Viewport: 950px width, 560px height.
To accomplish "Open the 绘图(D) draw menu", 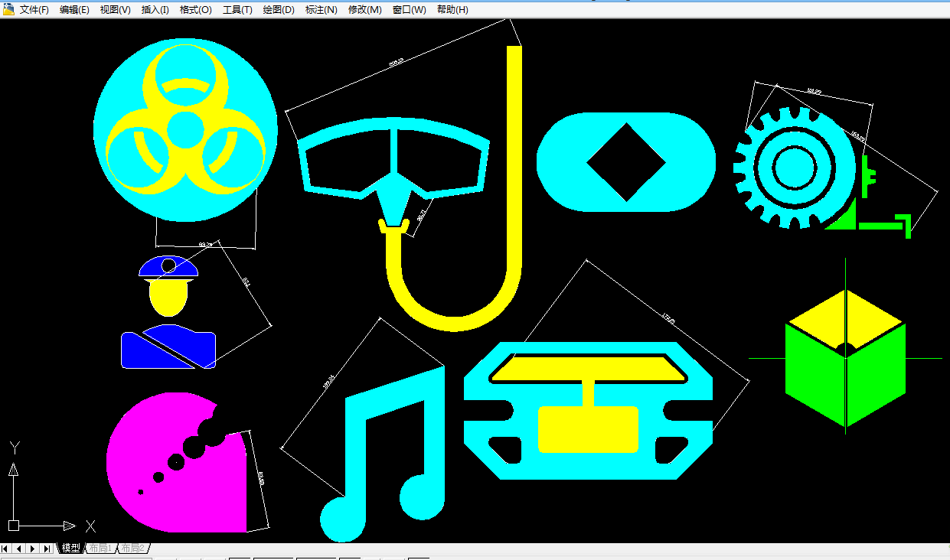I will click(x=278, y=10).
